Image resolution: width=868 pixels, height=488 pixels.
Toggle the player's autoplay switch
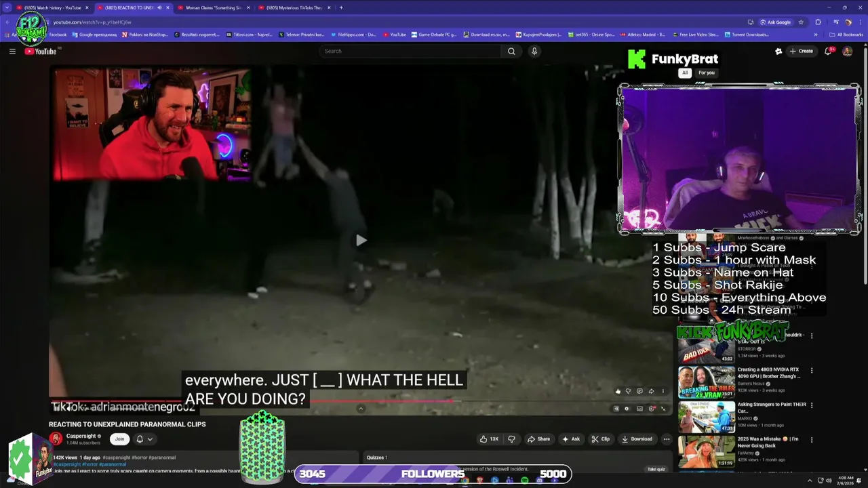pyautogui.click(x=627, y=409)
